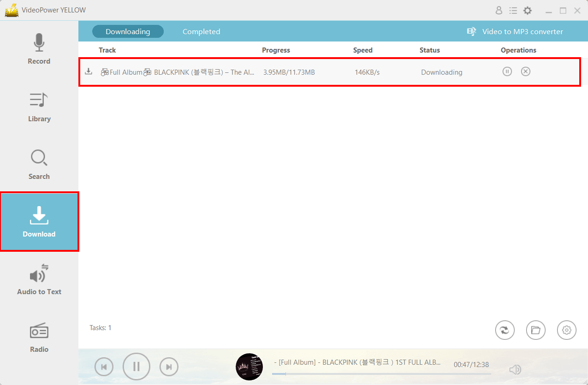Open the task list menu icon

(x=513, y=10)
